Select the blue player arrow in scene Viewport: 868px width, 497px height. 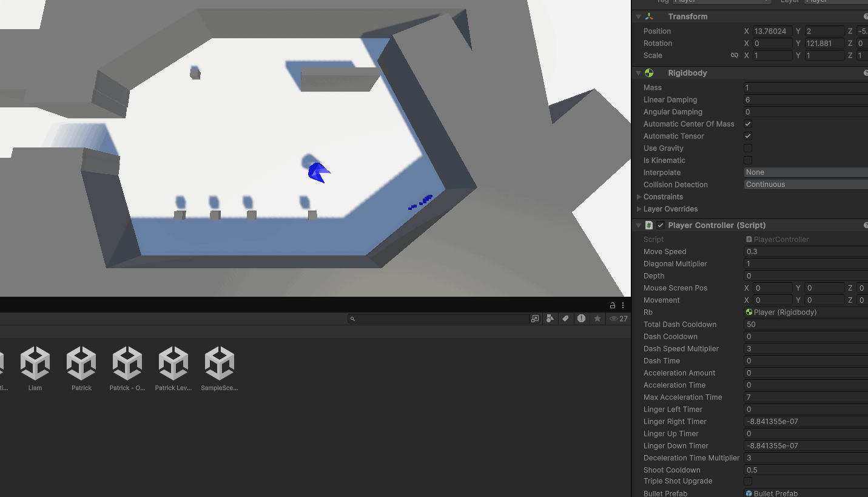point(318,172)
